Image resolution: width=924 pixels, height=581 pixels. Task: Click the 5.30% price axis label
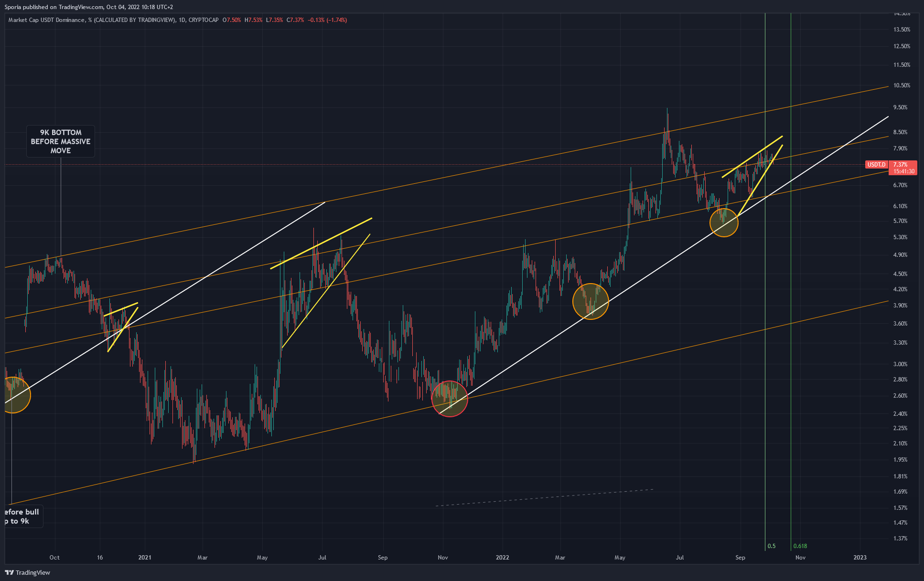coord(901,237)
